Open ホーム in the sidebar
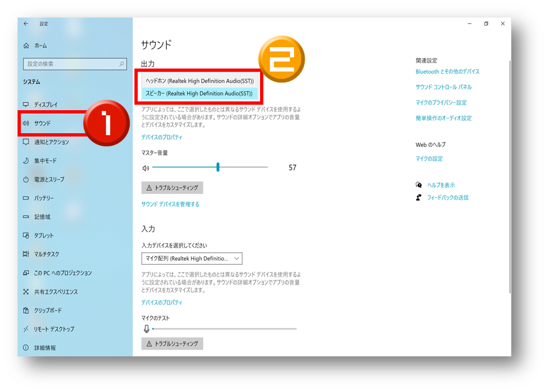 click(x=41, y=46)
